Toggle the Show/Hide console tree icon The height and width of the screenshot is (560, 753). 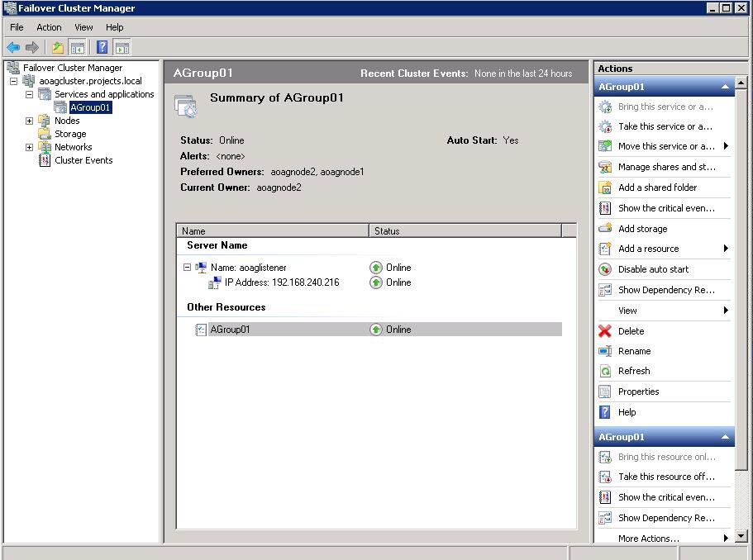tap(78, 47)
